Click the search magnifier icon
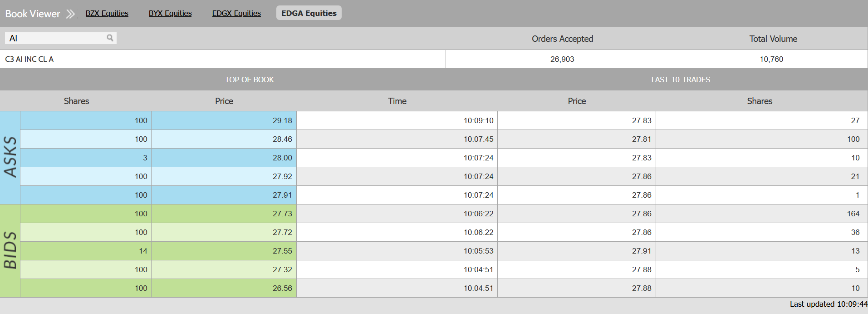This screenshot has height=314, width=868. [110, 38]
